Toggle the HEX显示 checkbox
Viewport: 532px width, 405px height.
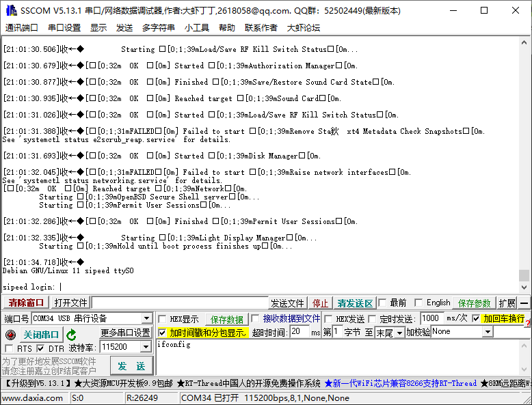[162, 319]
